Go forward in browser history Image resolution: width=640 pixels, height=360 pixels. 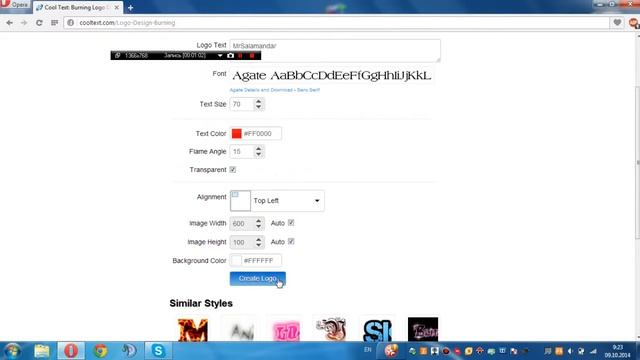tap(24, 23)
